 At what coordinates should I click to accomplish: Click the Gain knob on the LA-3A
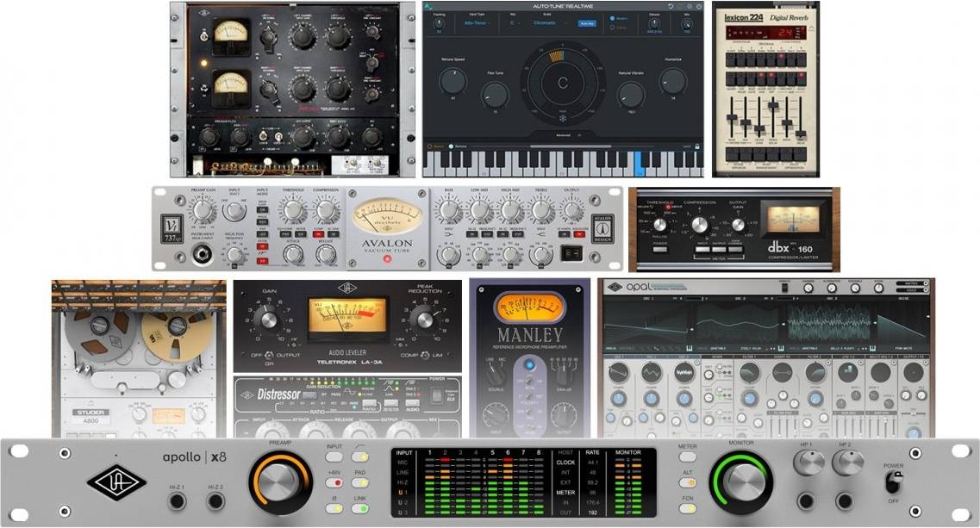coord(269,320)
